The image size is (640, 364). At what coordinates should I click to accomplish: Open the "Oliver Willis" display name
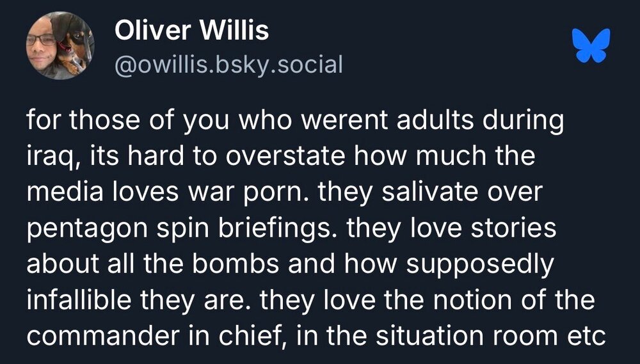coord(192,31)
